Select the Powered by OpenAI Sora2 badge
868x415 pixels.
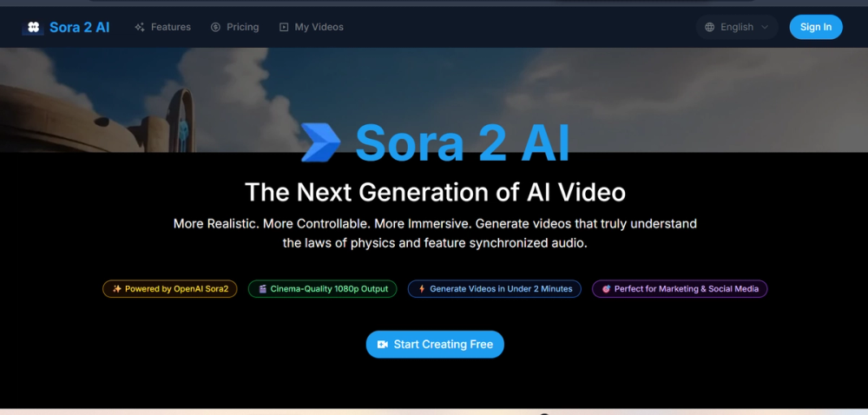pyautogui.click(x=170, y=289)
